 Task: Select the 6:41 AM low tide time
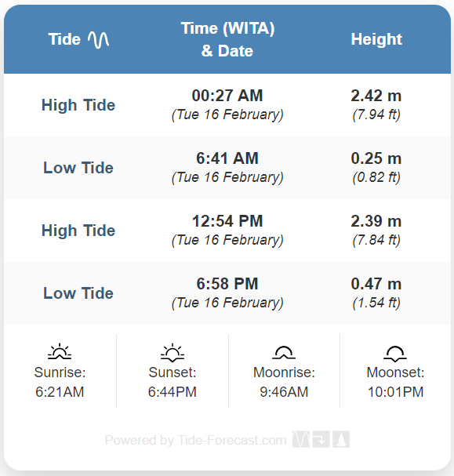click(227, 158)
